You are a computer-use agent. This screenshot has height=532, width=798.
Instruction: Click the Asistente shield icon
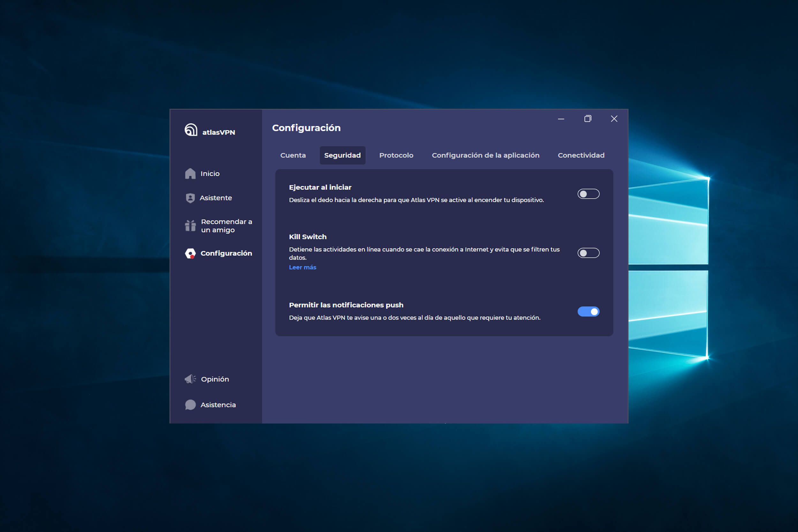(x=190, y=198)
